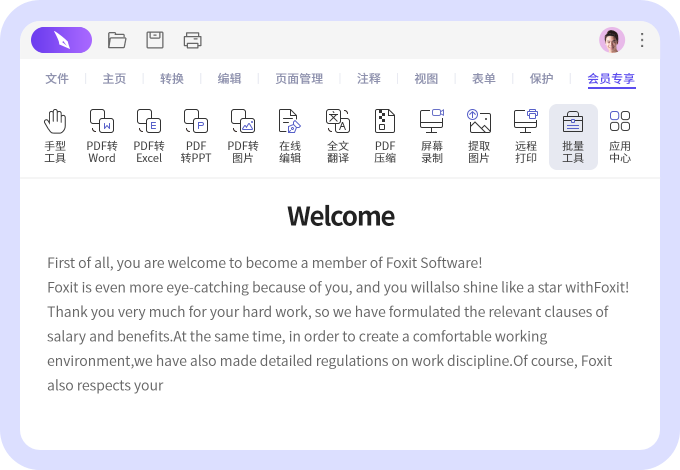Select the 手型工具 hand tool
This screenshot has width=680, height=470.
55,136
